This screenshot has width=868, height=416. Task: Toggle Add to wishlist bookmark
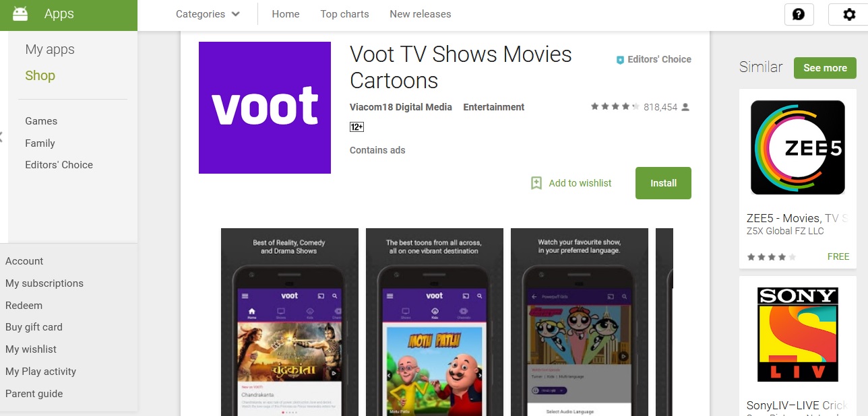coord(571,183)
